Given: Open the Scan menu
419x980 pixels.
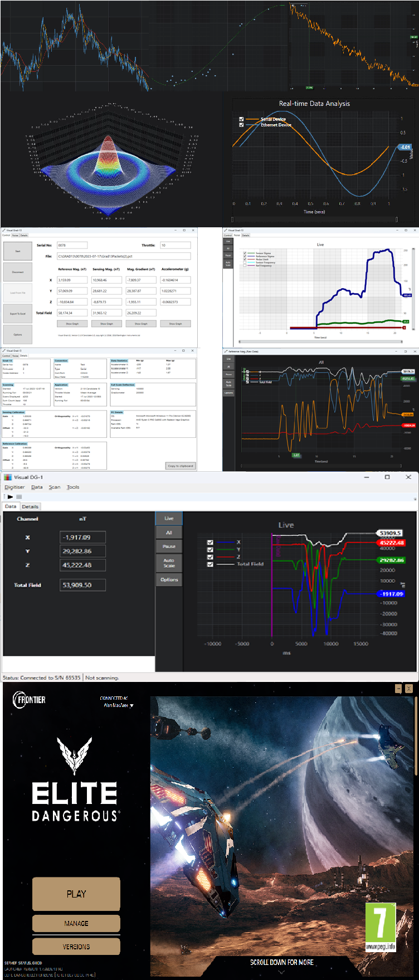Looking at the screenshot, I should point(55,487).
